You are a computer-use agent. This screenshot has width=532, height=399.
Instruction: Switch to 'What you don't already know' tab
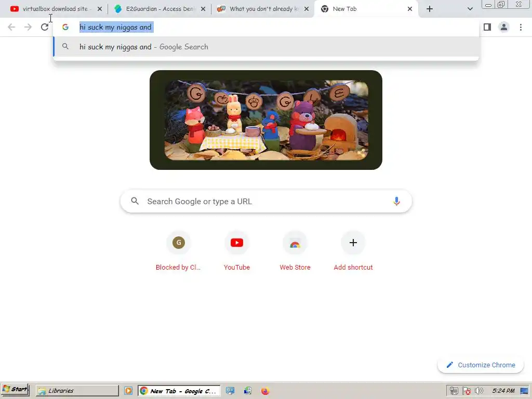(x=263, y=9)
